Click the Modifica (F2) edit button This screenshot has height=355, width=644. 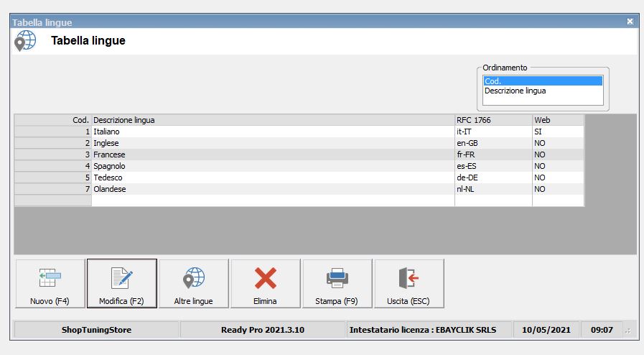(x=122, y=284)
